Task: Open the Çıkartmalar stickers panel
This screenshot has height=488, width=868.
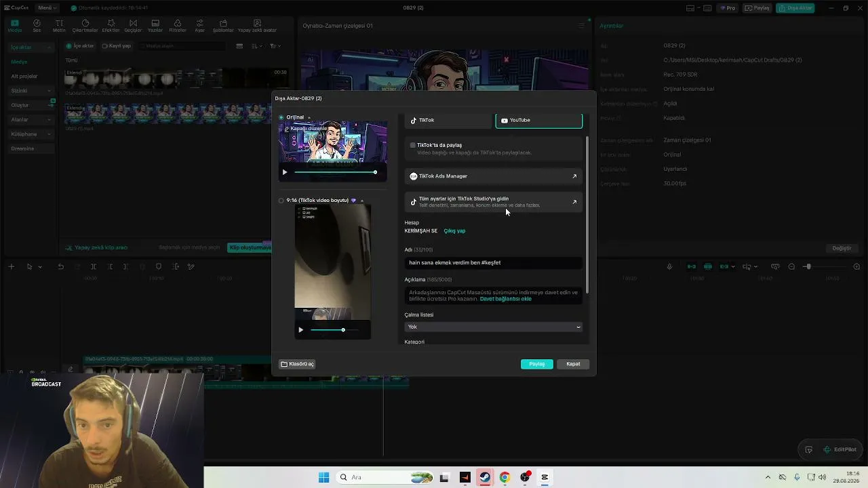Action: (85, 26)
